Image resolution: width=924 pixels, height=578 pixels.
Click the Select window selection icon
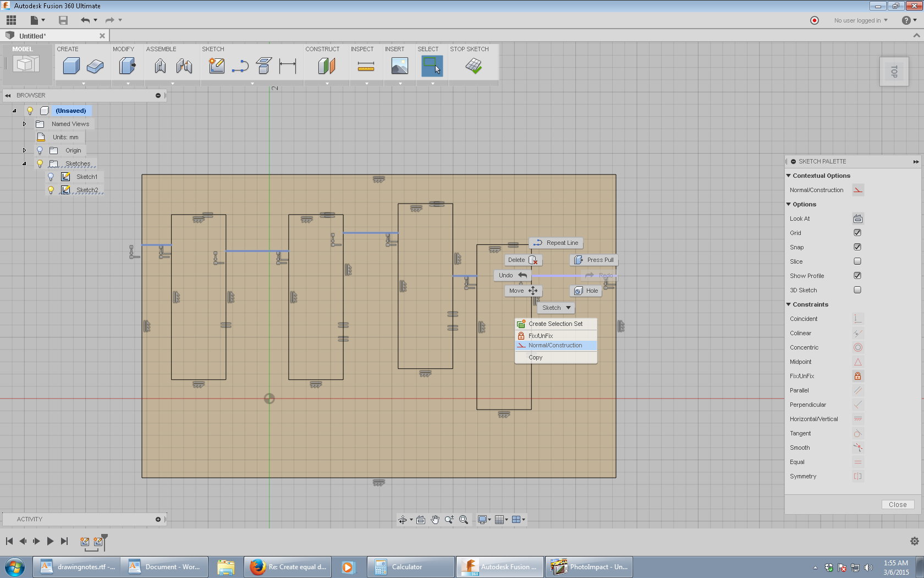tap(432, 66)
